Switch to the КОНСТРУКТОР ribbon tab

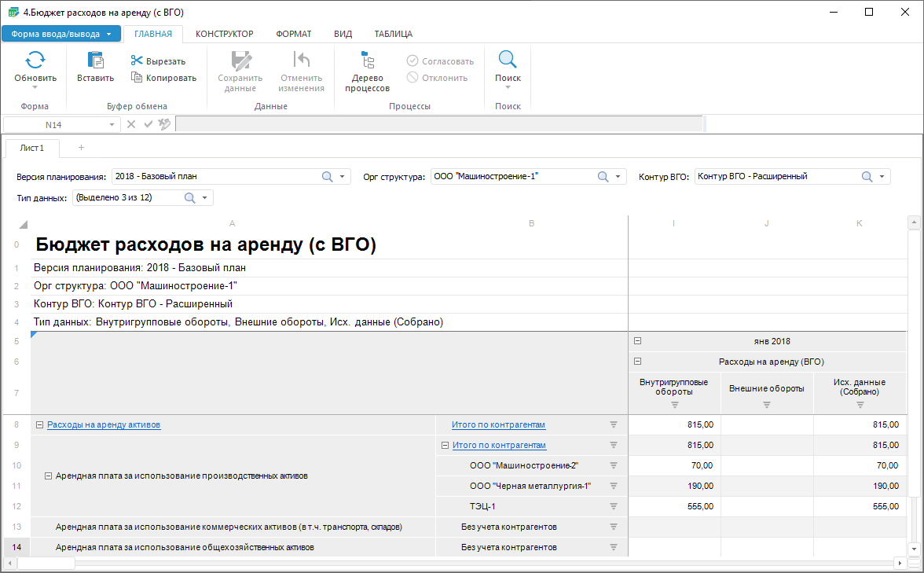224,34
